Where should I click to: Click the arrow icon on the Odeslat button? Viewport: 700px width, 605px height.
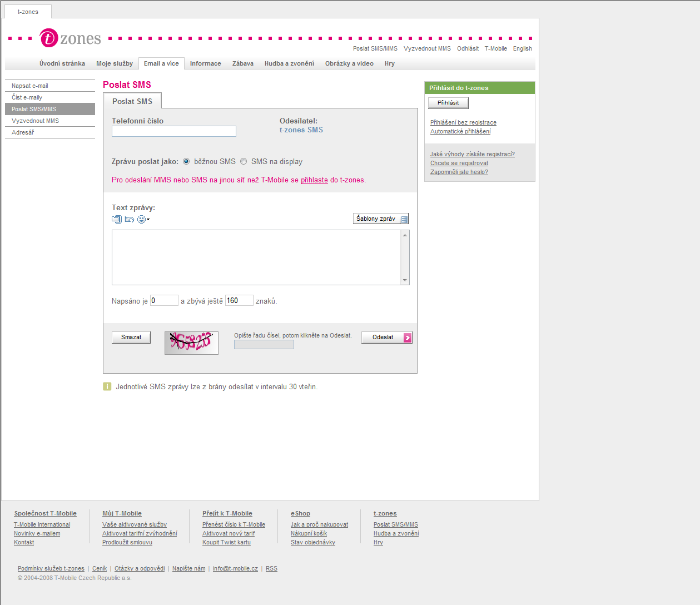pos(408,338)
